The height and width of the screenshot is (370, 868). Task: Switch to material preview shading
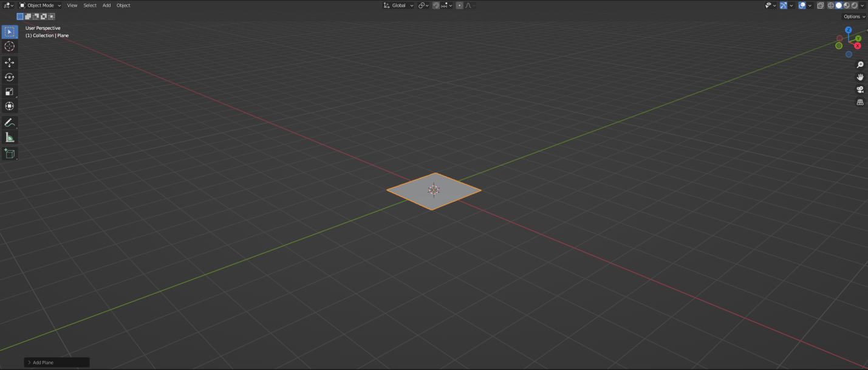847,5
